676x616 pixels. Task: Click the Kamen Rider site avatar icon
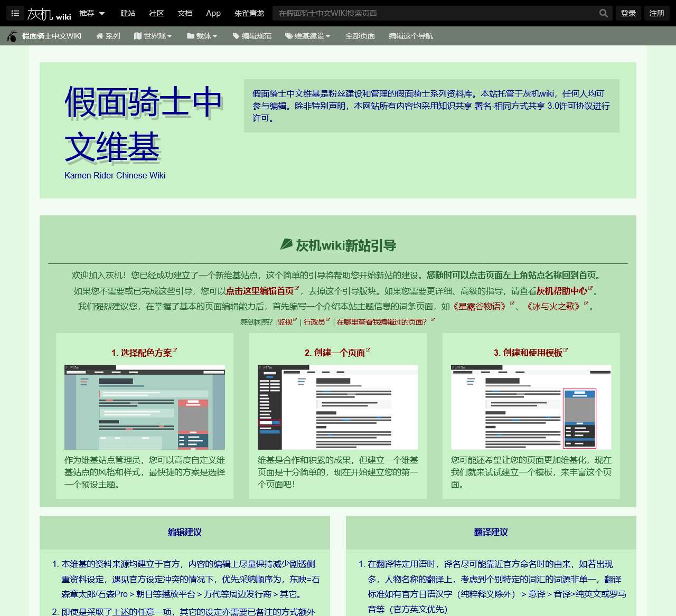pos(12,36)
